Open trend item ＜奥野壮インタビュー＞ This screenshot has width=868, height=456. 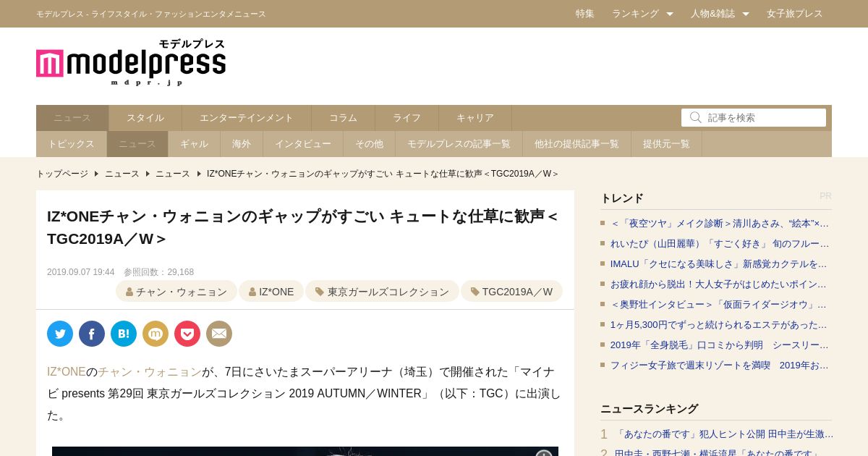click(x=720, y=305)
